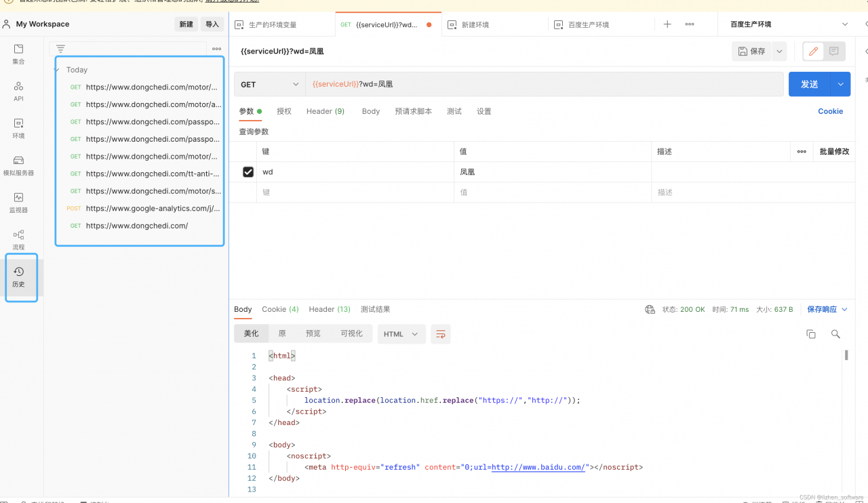
Task: Select the 设置 request tab
Action: pyautogui.click(x=484, y=111)
